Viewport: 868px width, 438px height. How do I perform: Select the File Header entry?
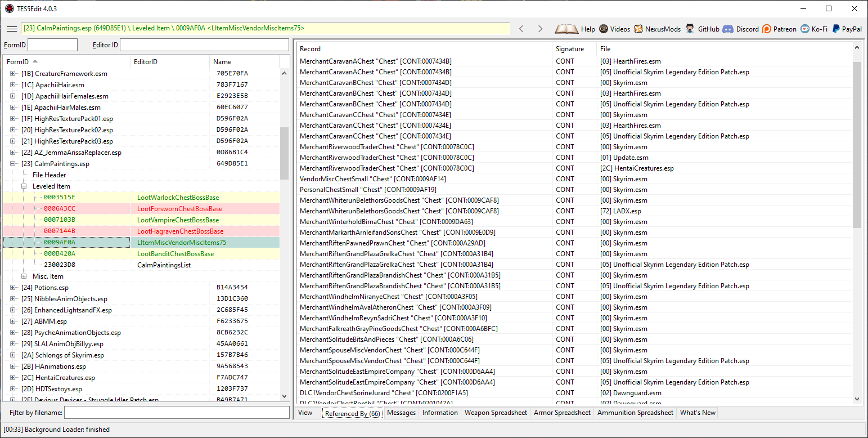click(x=49, y=175)
